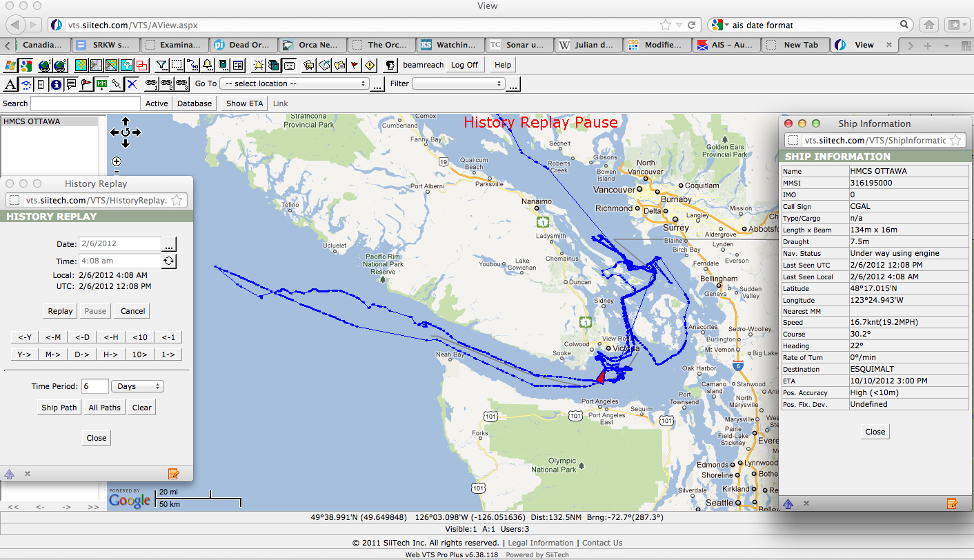Open the Legal Information link

coord(541,543)
